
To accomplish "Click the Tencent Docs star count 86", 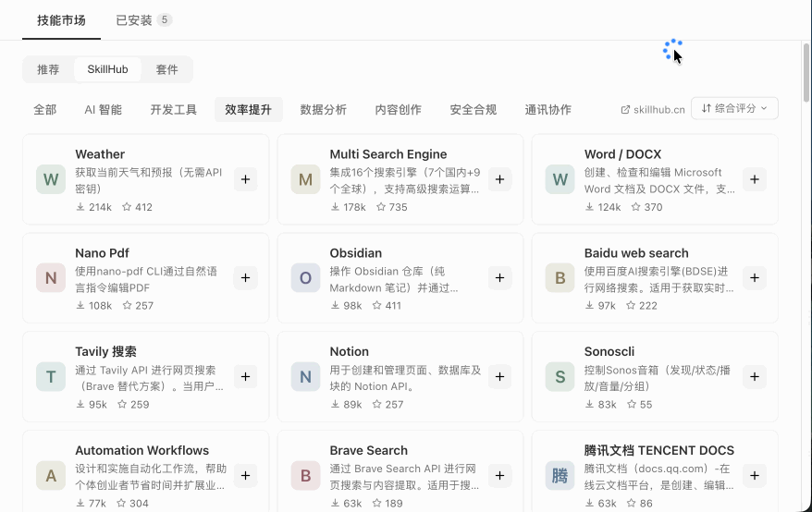I will [640, 503].
